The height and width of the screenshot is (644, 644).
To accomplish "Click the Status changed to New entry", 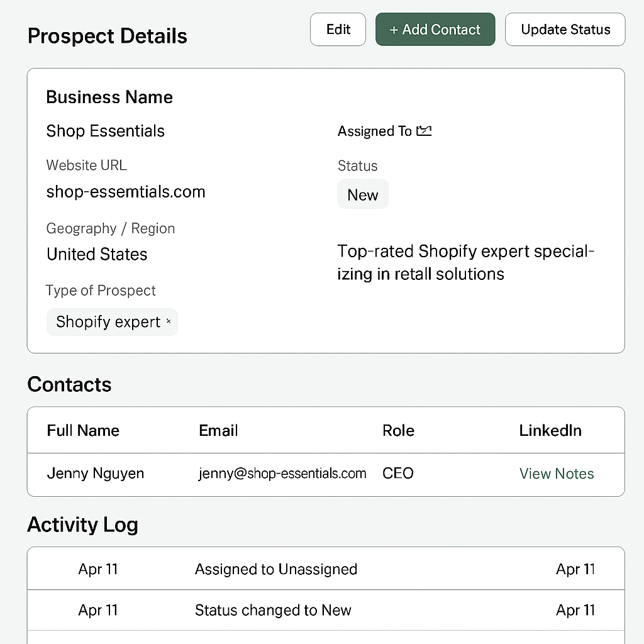I will (273, 610).
